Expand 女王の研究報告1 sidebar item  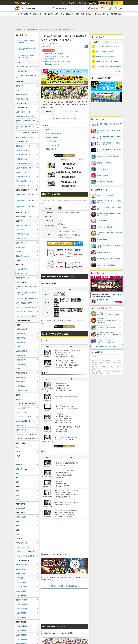tap(27, 600)
